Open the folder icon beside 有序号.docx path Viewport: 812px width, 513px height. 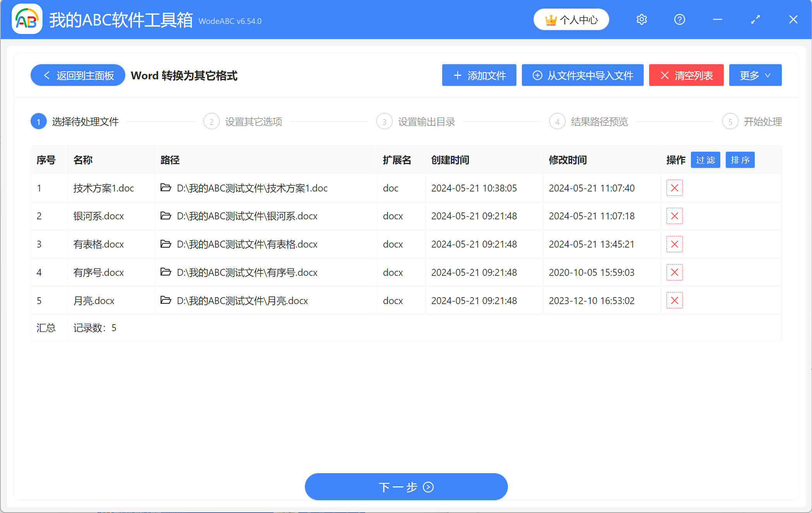pos(166,272)
